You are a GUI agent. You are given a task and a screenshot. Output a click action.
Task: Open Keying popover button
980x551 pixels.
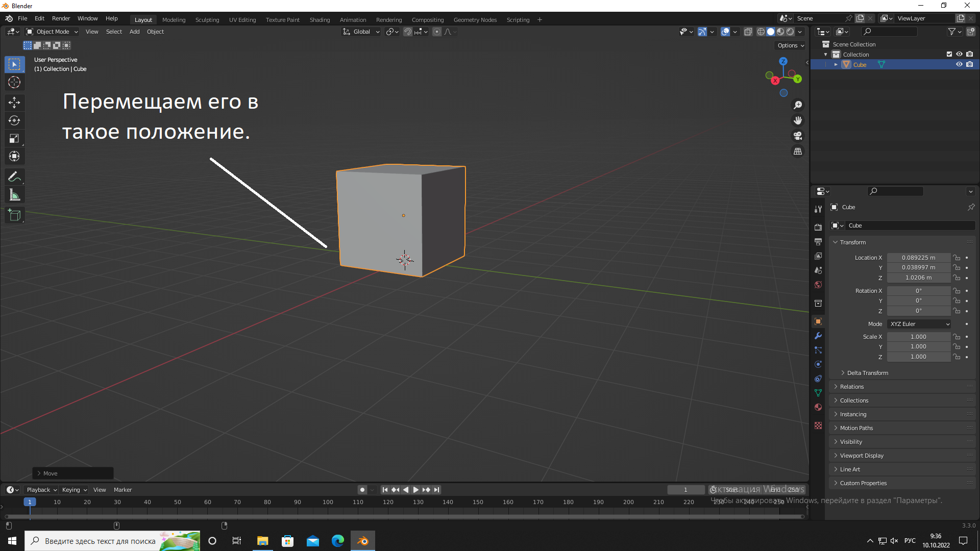click(x=75, y=490)
